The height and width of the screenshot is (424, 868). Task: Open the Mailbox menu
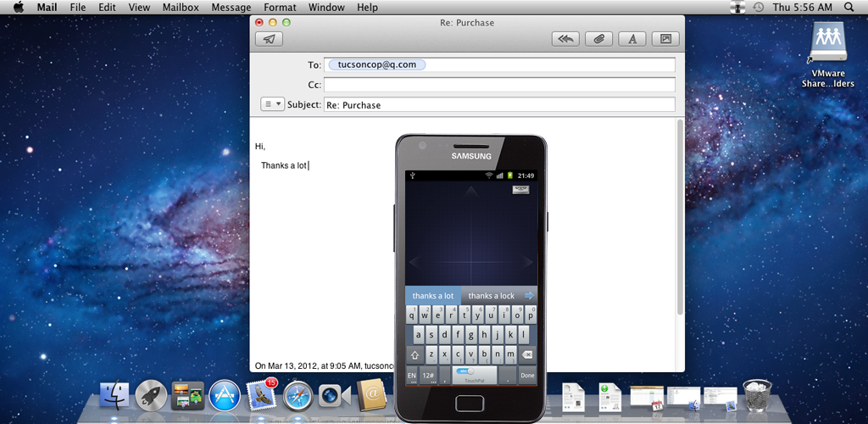click(x=180, y=7)
